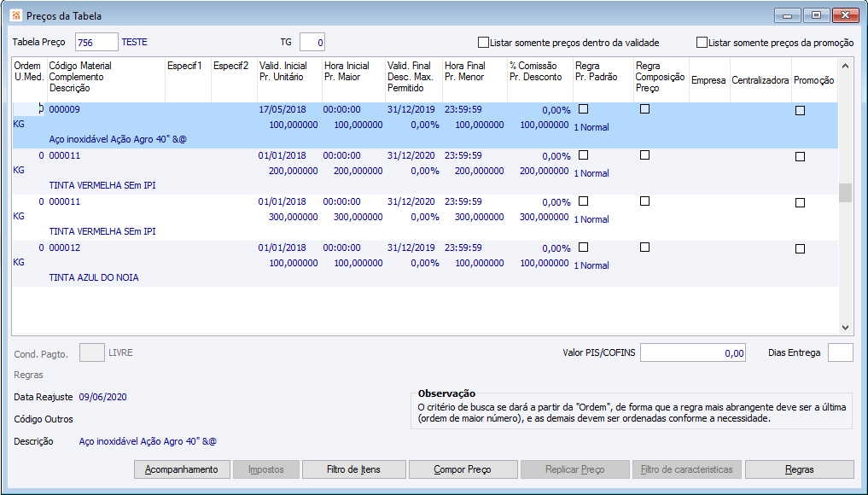Toggle Regra Padrão checkbox for Aço inoxidável row
868x495 pixels.
[x=583, y=109]
